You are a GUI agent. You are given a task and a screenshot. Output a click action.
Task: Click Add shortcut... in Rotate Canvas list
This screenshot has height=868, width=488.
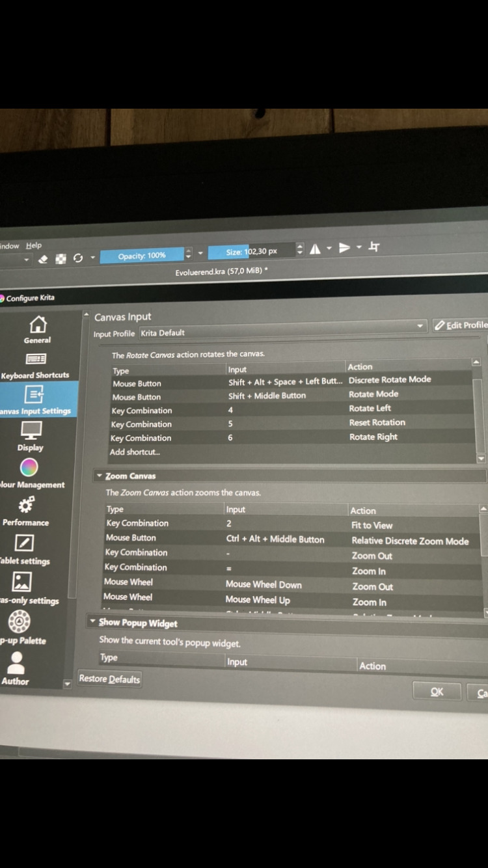pos(135,452)
